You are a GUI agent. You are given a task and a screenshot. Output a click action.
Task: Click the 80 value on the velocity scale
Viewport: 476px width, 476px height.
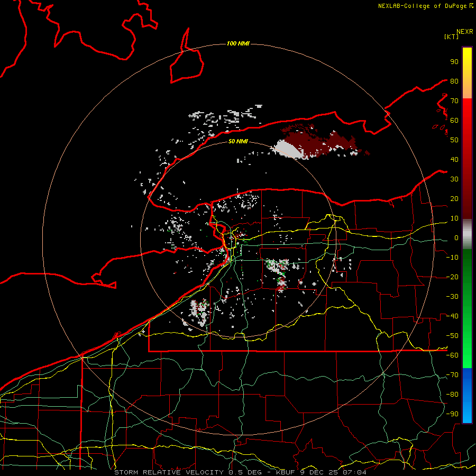[454, 81]
